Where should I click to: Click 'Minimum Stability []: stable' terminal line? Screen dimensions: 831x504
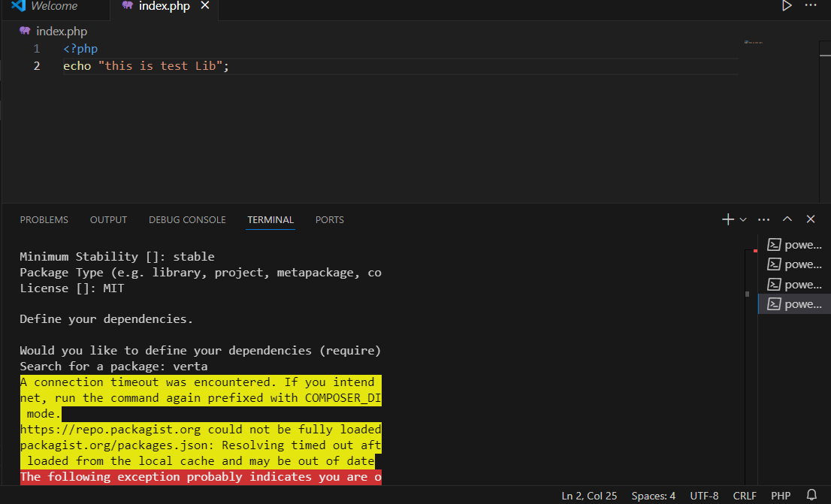click(x=117, y=256)
